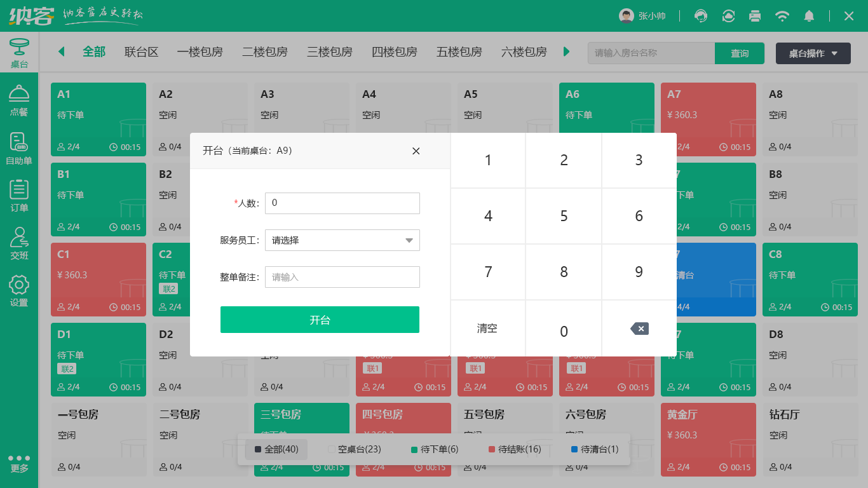Open the 自助单 self-service sidebar icon
This screenshot has height=488, width=868.
coord(19,149)
